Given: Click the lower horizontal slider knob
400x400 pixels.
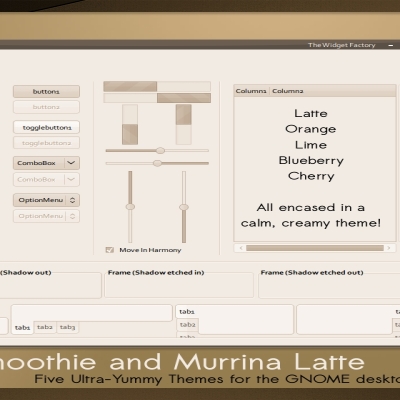Looking at the screenshot, I should 157,163.
